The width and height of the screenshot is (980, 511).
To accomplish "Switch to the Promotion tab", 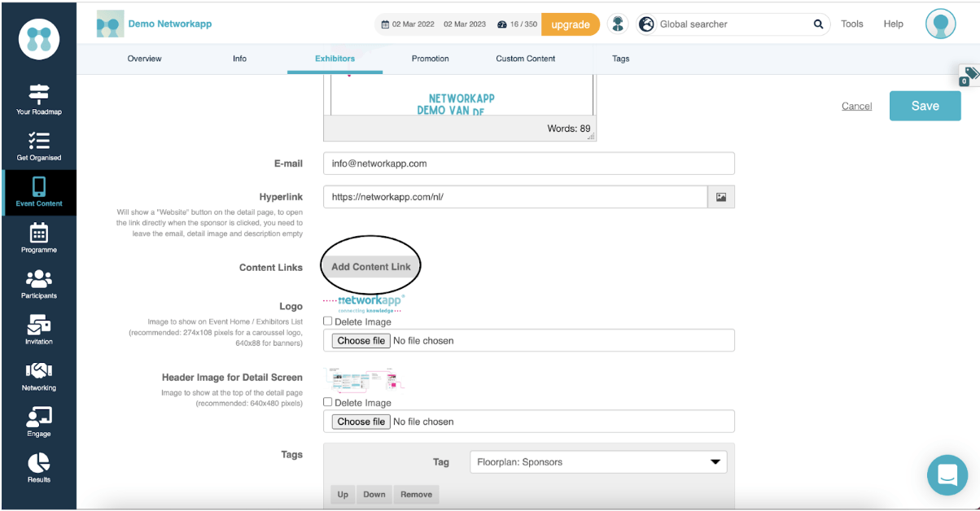I will click(x=430, y=59).
